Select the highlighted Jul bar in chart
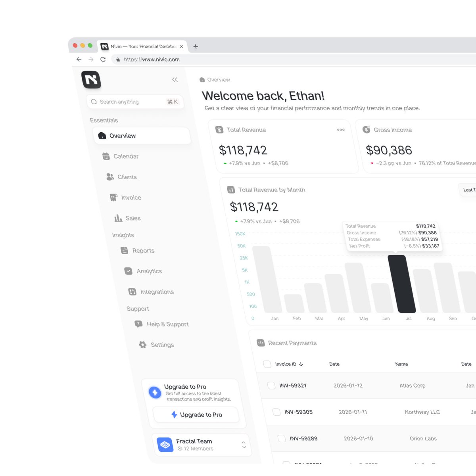The height and width of the screenshot is (476, 476). tap(401, 284)
